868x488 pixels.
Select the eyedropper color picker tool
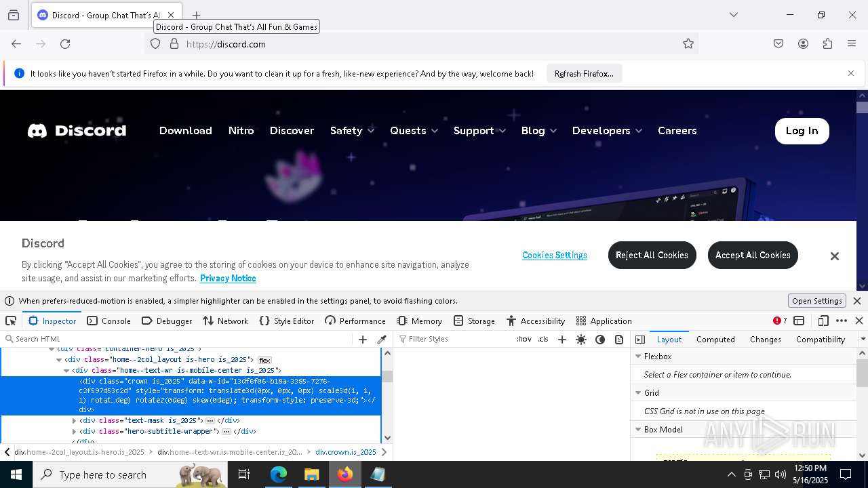point(382,340)
